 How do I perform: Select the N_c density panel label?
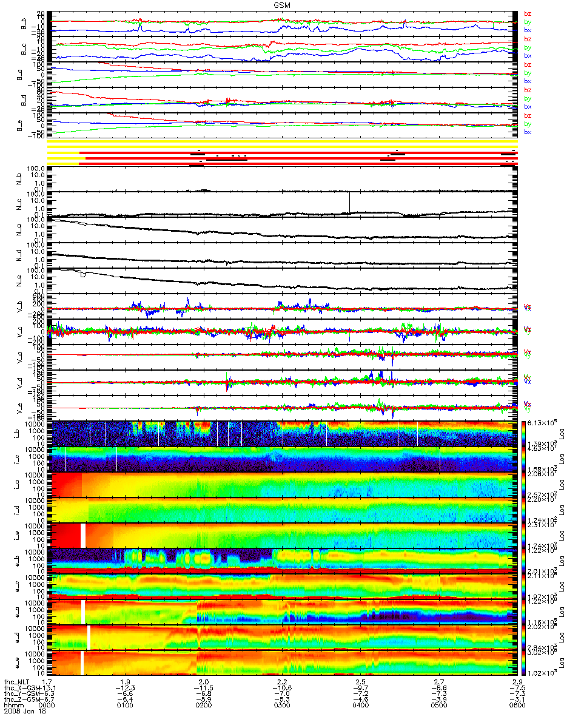18,204
